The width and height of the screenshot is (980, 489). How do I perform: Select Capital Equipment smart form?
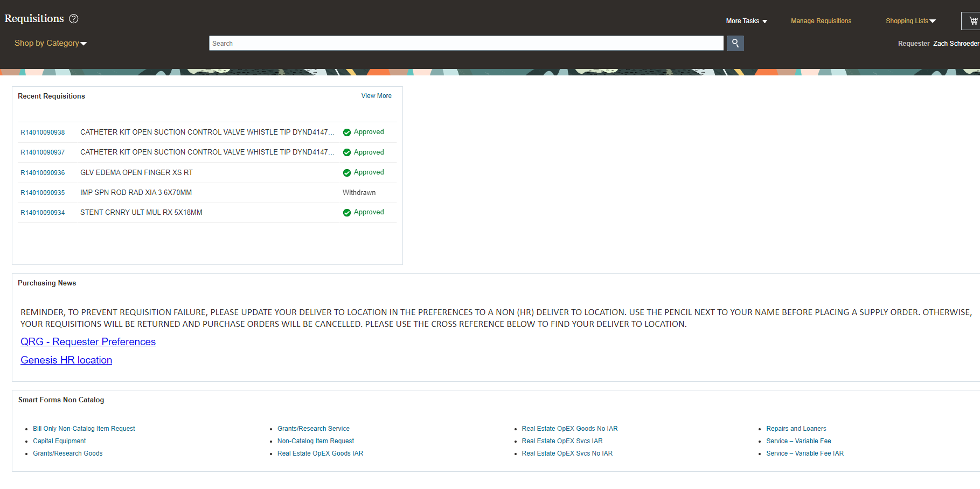click(59, 441)
